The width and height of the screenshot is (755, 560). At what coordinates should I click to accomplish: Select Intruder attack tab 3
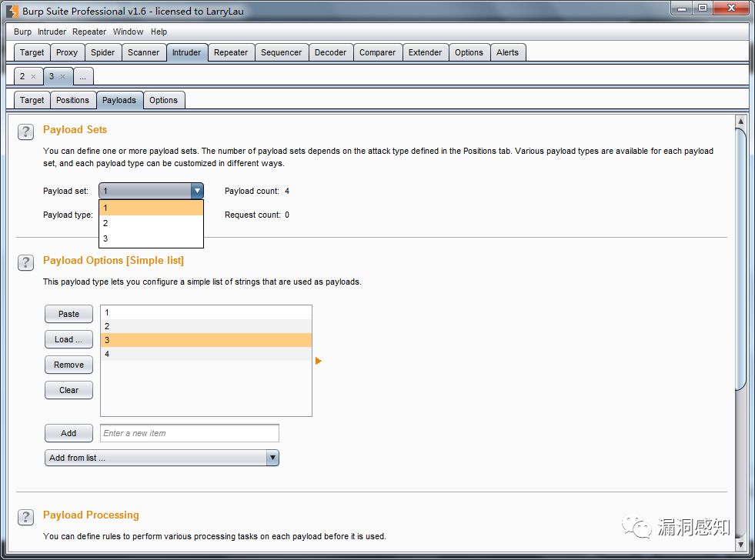coord(52,76)
